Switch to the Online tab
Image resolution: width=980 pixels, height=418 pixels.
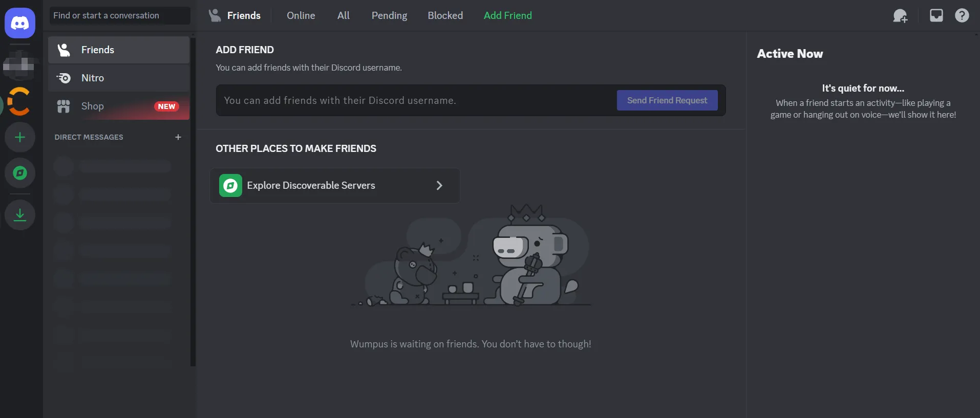pyautogui.click(x=301, y=15)
